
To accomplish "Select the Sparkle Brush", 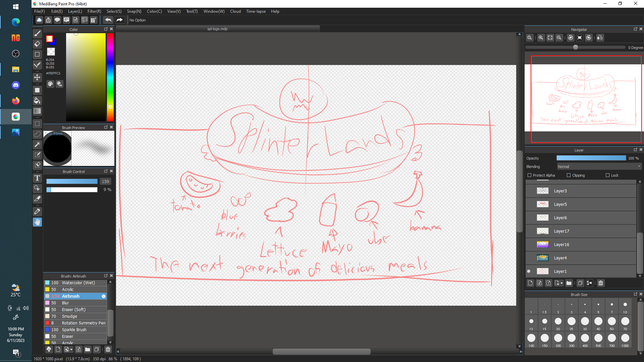I will (x=75, y=330).
